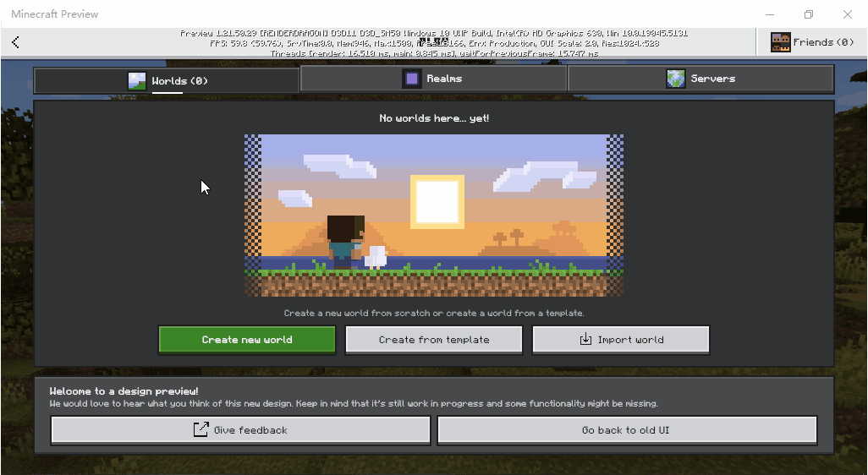Screen dimensions: 868x475
Task: Open the Give feedback link
Action: (x=240, y=429)
